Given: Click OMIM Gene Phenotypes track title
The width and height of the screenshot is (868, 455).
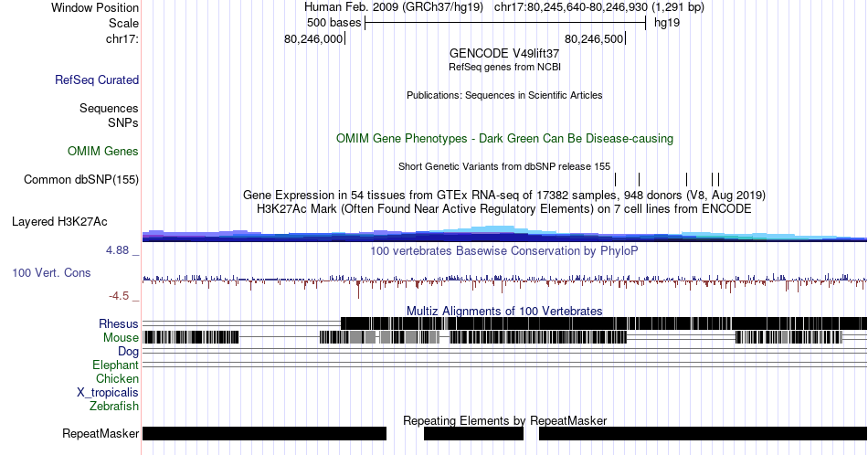Looking at the screenshot, I should pos(504,138).
